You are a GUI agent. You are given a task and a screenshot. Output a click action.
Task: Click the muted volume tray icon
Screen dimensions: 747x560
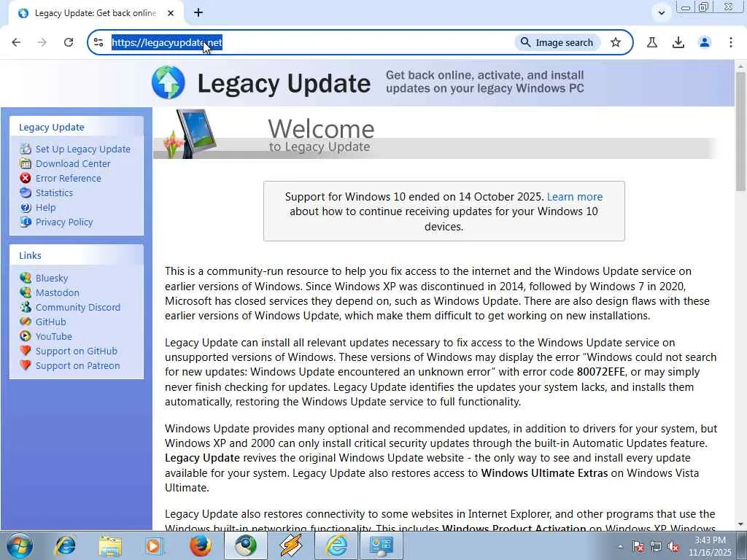(x=673, y=547)
